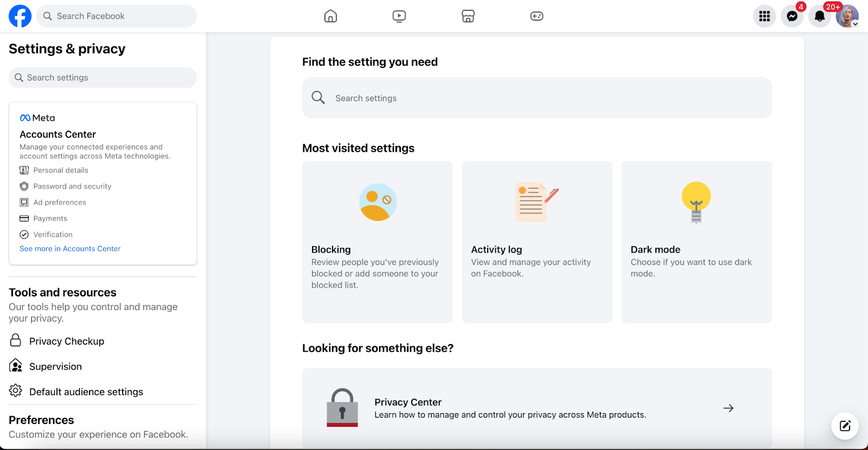Click the Search Facebook field
The image size is (868, 450).
pyautogui.click(x=117, y=16)
